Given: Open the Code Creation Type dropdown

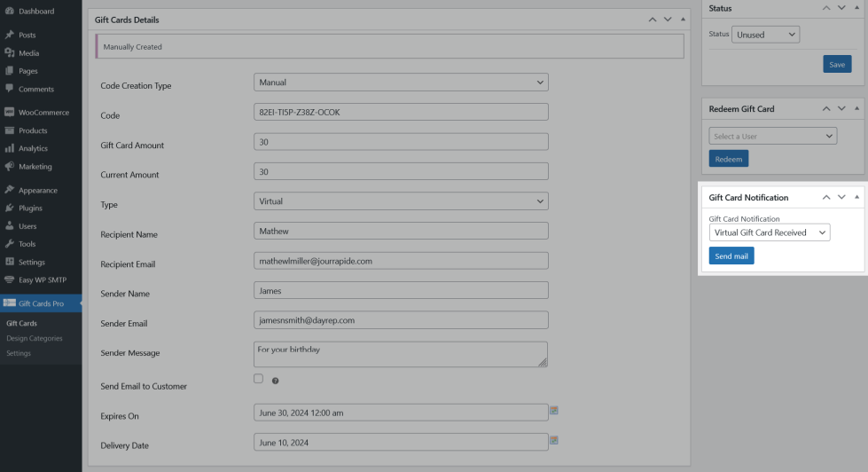Looking at the screenshot, I should [x=401, y=83].
